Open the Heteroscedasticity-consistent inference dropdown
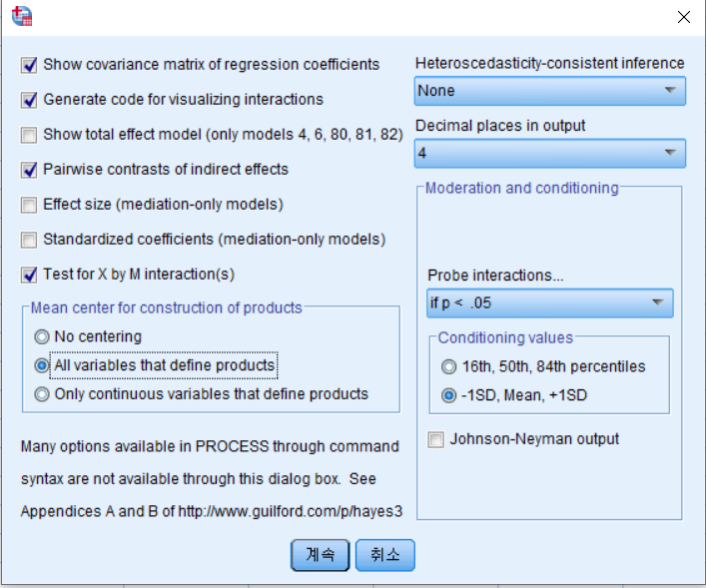Viewport: 706px width, 588px height. coord(549,91)
